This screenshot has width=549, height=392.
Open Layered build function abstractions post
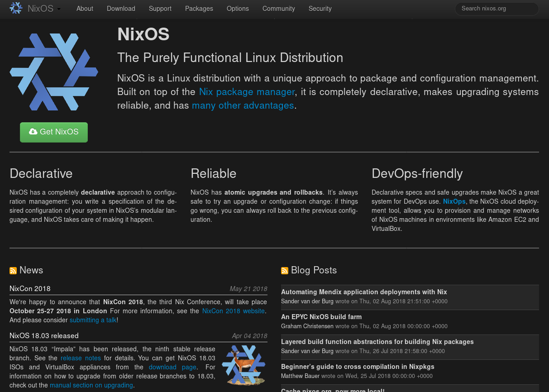[x=377, y=342]
